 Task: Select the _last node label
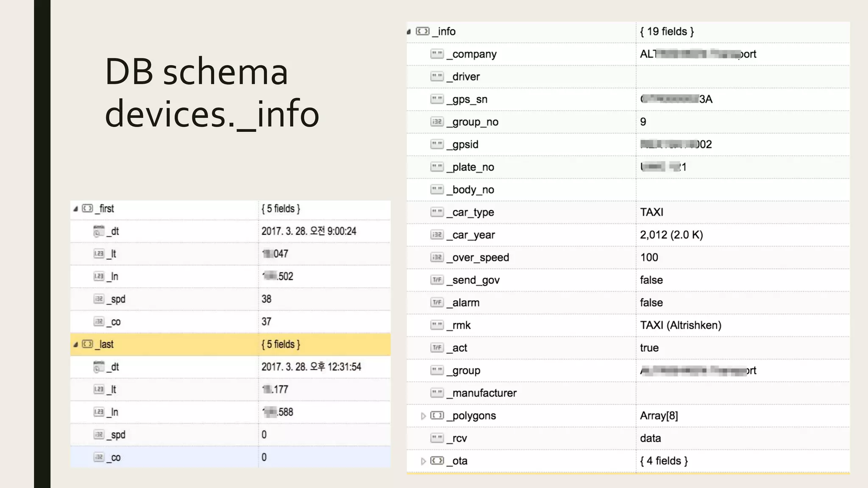[x=104, y=344]
